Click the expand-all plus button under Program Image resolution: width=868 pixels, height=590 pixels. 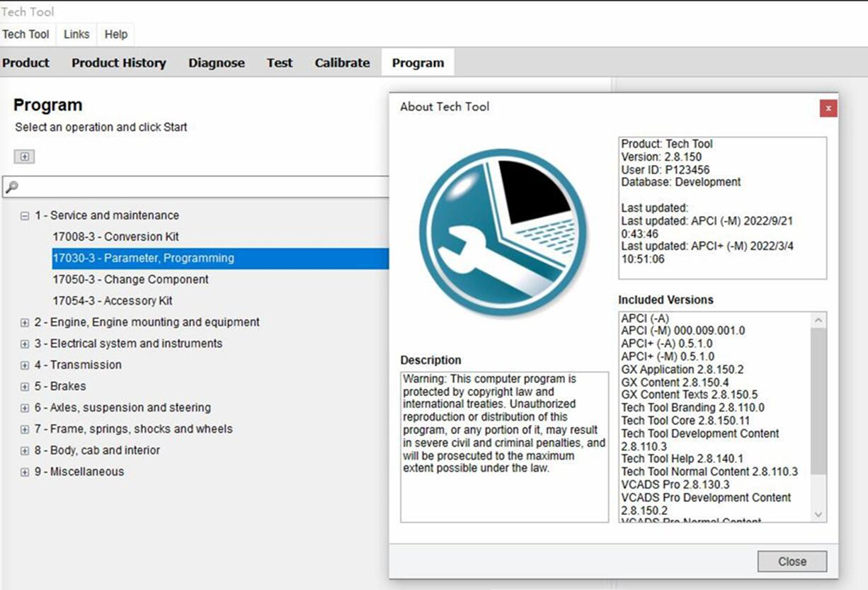tap(24, 157)
